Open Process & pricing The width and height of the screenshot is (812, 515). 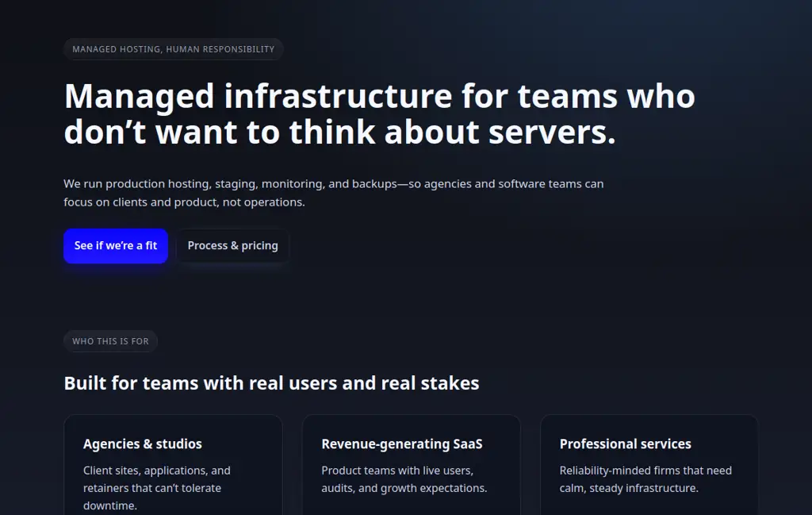point(232,246)
